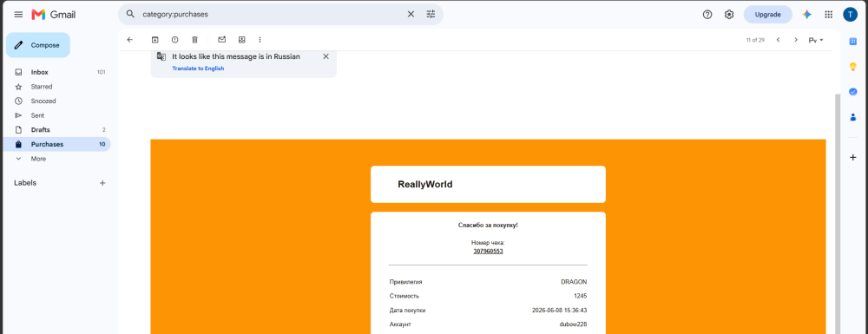Open the Drafts folder
The image size is (868, 334).
[x=58, y=130]
